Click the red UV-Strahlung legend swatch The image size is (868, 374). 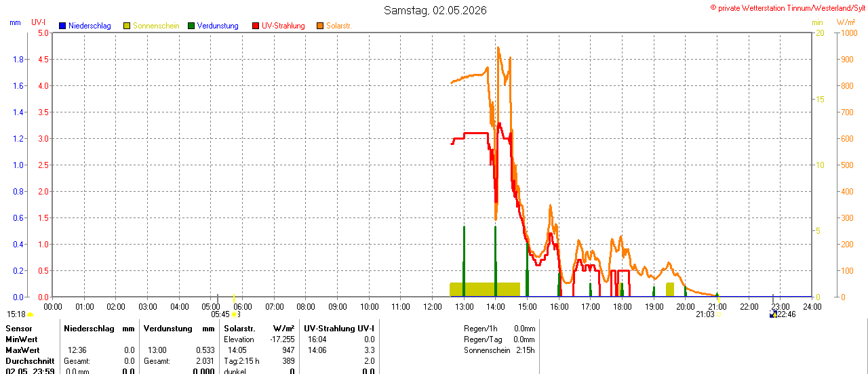pyautogui.click(x=256, y=26)
